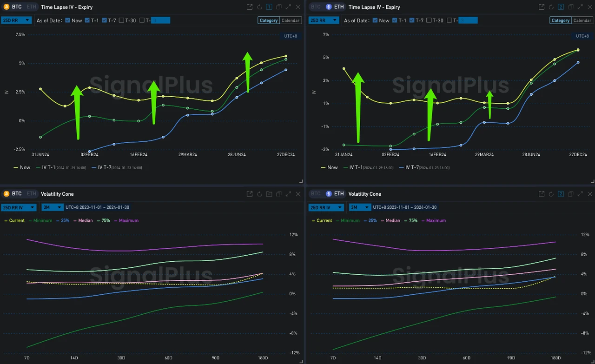Click the numbered "1" badge on BTC Time Lapse panel
This screenshot has height=364, width=595.
[269, 7]
